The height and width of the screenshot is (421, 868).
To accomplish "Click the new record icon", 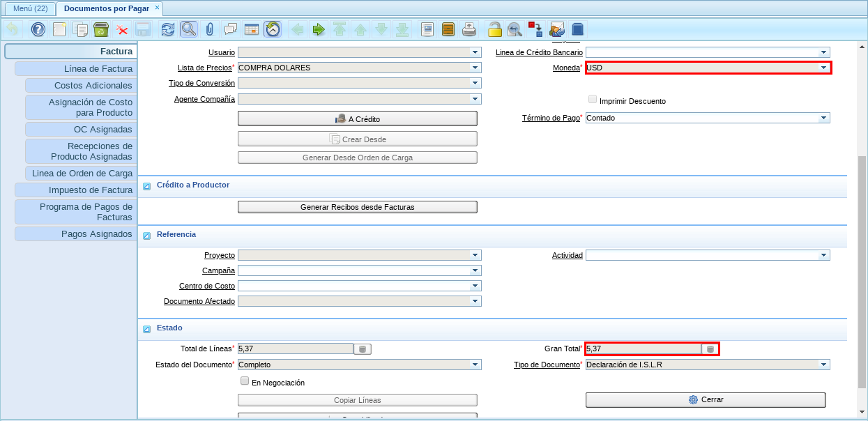I will point(59,29).
